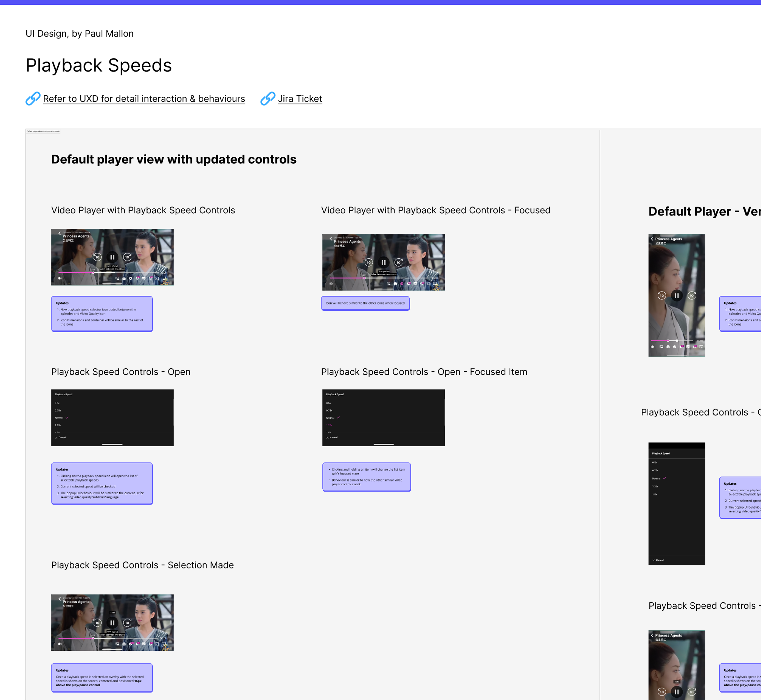Click forward 10 in the Focused player mockup

[398, 262]
